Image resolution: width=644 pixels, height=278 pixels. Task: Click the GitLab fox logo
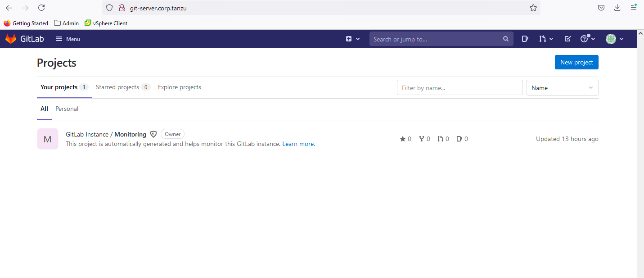pos(11,39)
